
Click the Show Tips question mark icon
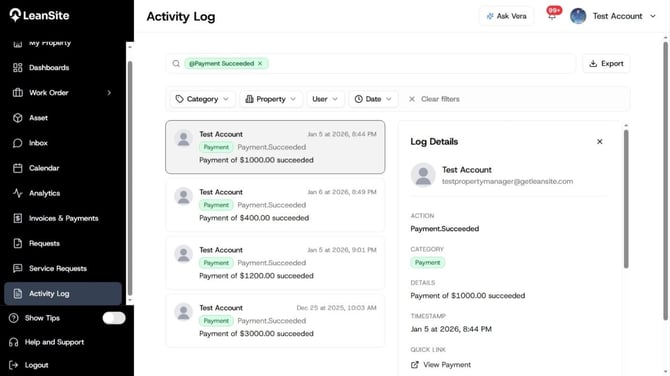[14, 318]
